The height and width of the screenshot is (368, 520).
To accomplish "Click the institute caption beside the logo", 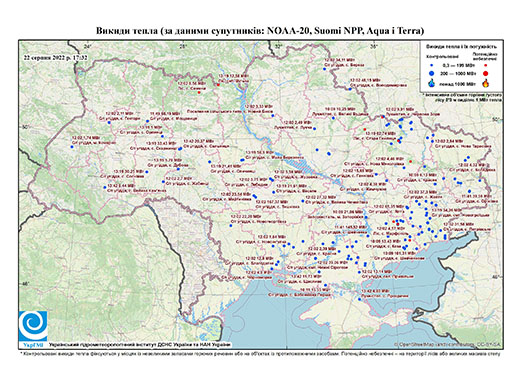I will [x=139, y=344].
